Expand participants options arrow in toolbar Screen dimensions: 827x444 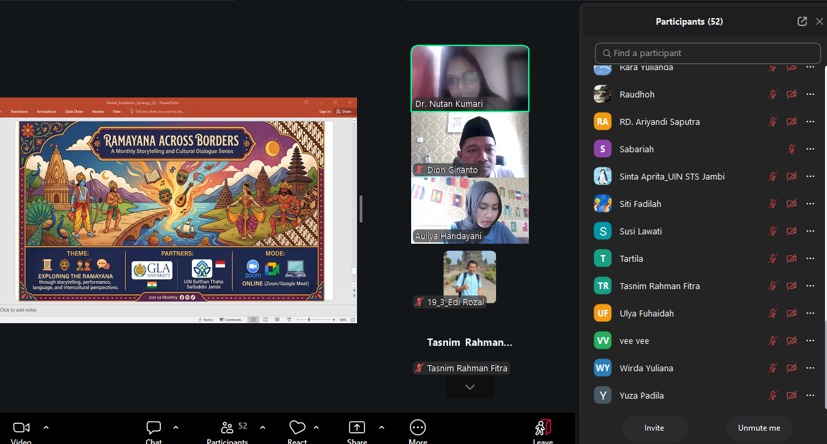[263, 428]
